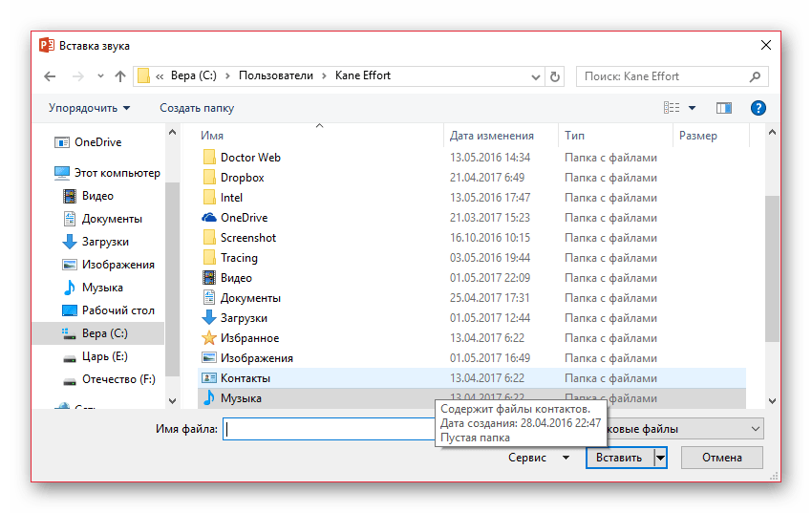The image size is (812, 513).
Task: Toggle the preview pane icon
Action: point(723,108)
